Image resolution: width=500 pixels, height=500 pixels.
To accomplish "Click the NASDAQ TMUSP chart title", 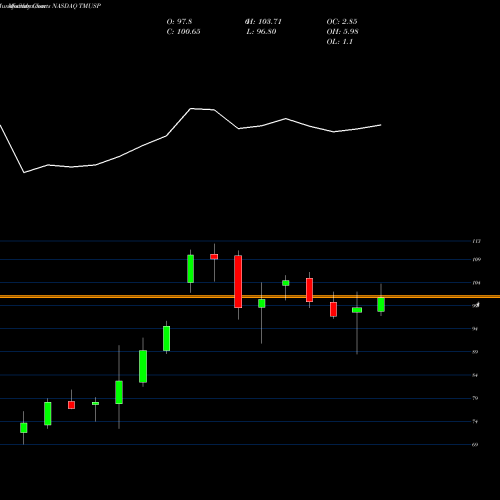I will [x=76, y=6].
